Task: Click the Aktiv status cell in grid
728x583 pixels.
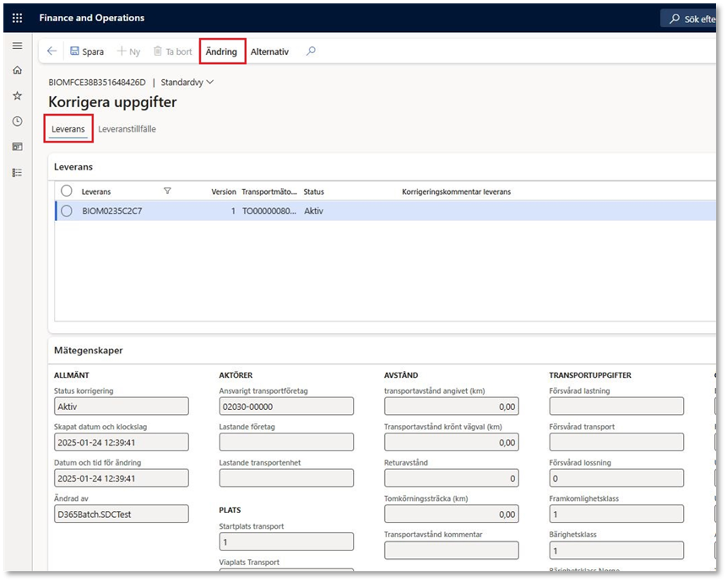Action: [314, 211]
